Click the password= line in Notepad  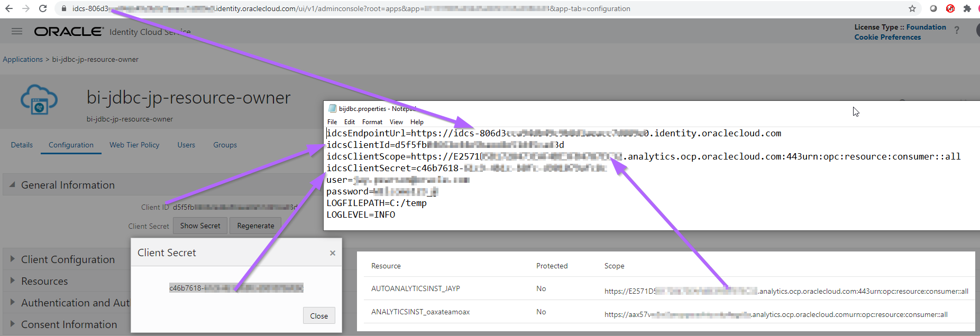click(382, 191)
